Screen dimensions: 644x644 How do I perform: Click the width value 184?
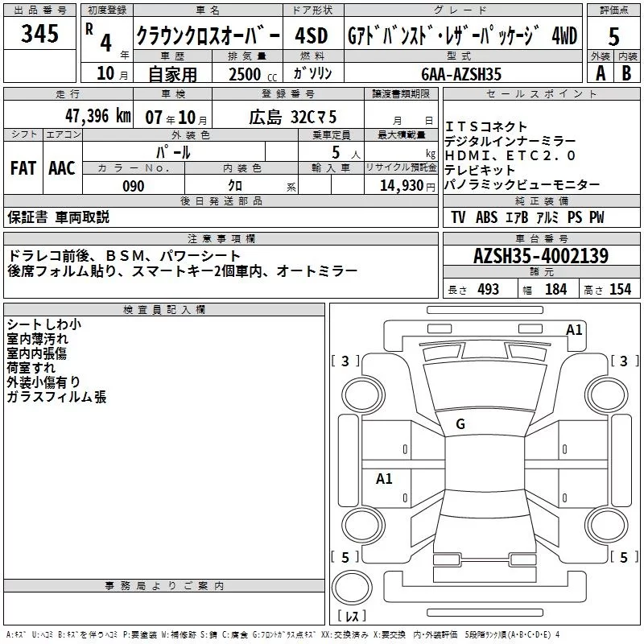555,289
